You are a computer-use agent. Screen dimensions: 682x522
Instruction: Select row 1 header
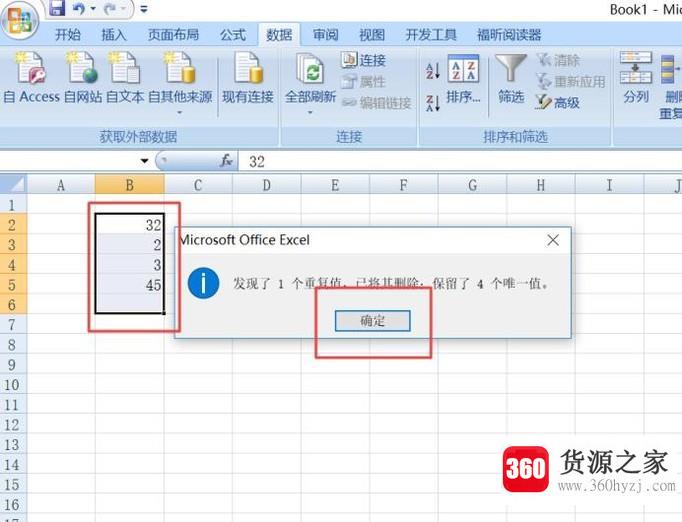[13, 204]
